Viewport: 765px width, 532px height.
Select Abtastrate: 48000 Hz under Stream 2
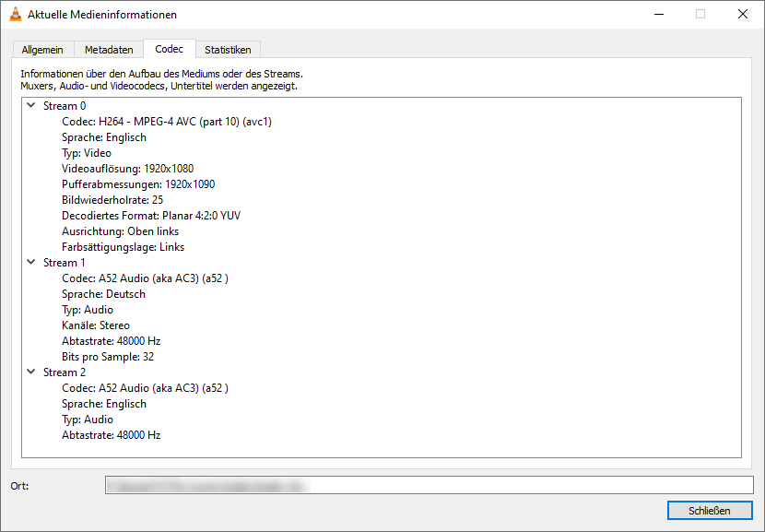coord(112,435)
